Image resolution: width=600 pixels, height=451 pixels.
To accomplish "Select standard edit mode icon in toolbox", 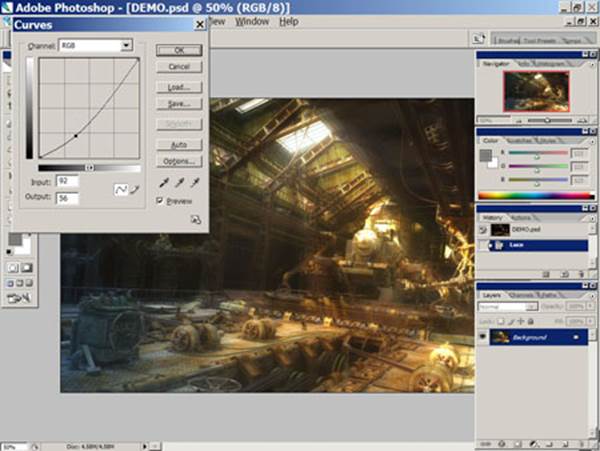I will point(12,268).
